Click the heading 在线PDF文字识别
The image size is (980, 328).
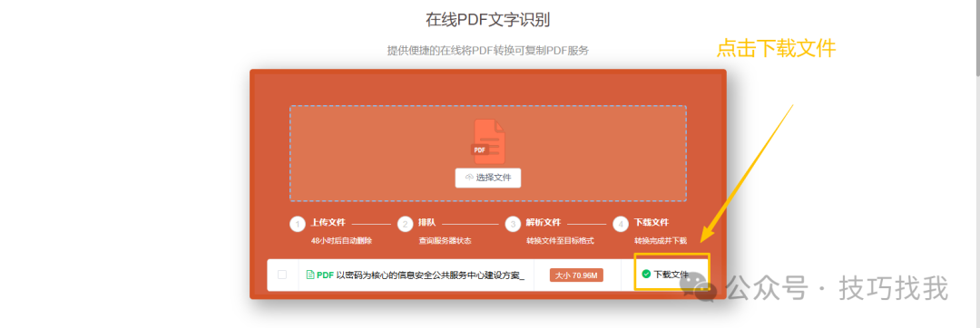click(x=488, y=20)
